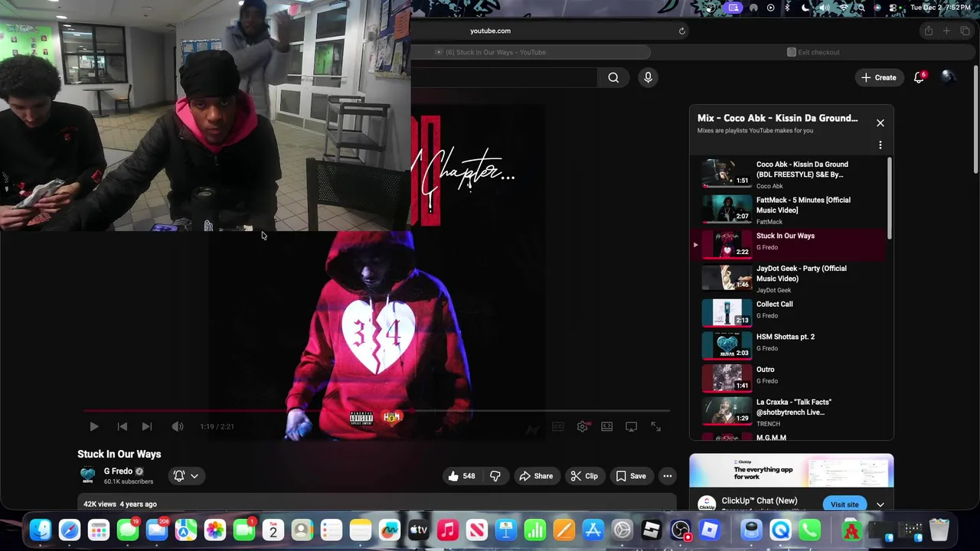The image size is (980, 551).
Task: Show Safari tab overview
Action: coord(965,31)
